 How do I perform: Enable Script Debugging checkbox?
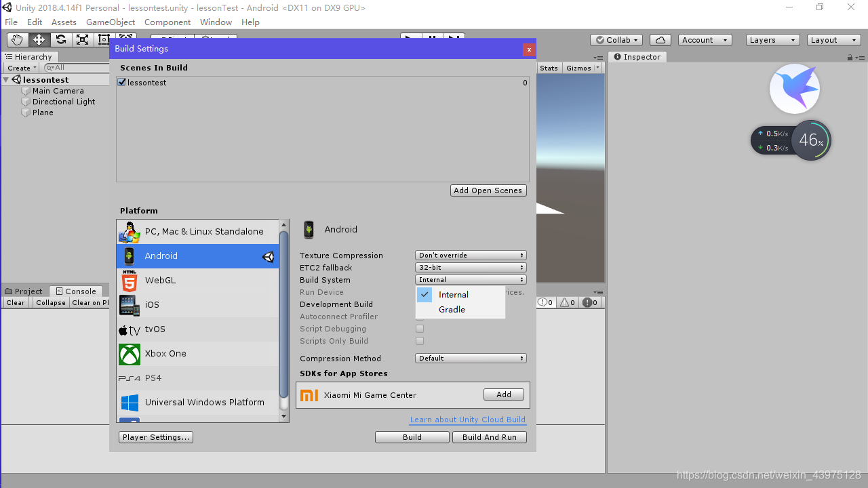[x=420, y=329]
